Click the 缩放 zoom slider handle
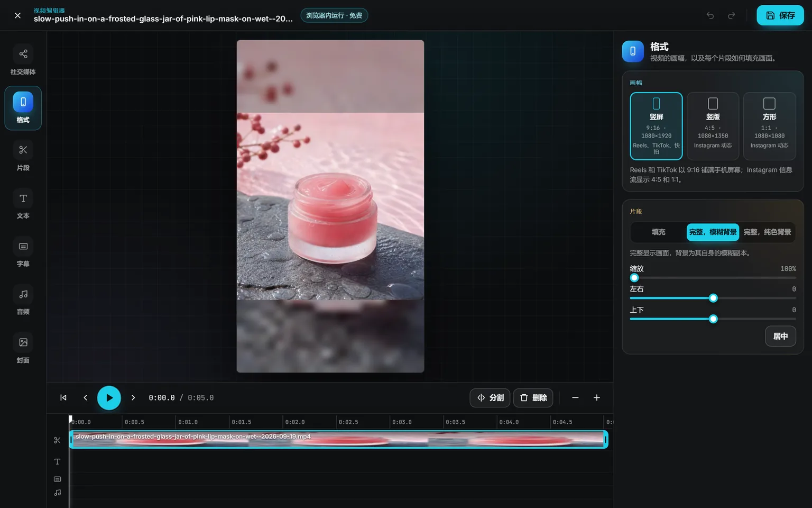 [x=634, y=278]
